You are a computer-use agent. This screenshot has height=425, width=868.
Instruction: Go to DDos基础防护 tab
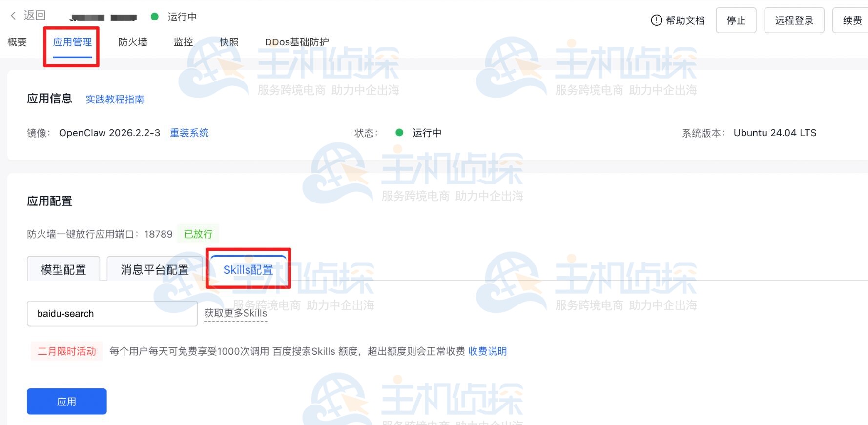pyautogui.click(x=297, y=42)
